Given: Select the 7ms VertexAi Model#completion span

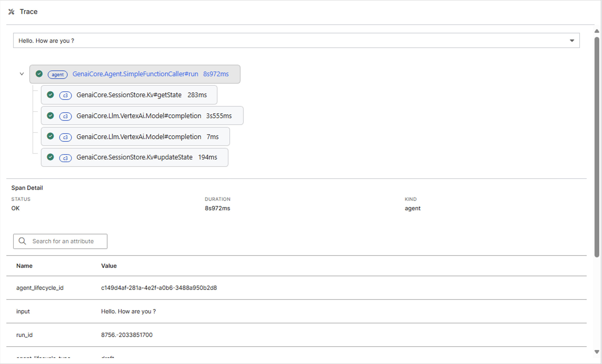Looking at the screenshot, I should (139, 137).
